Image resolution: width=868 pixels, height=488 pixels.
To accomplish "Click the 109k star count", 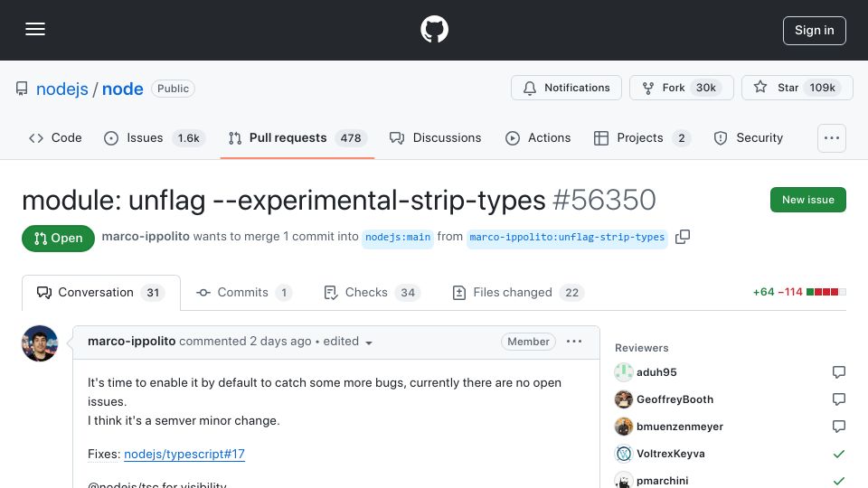I will pos(822,88).
